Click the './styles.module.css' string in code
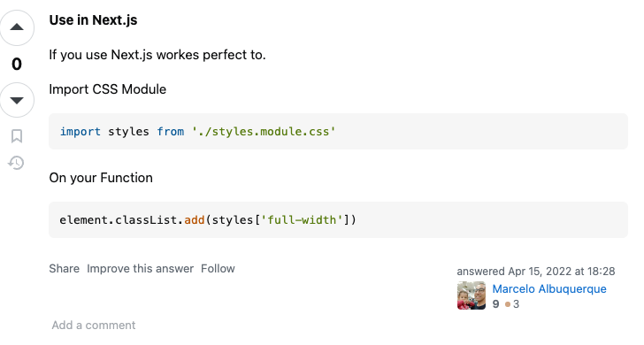Image resolution: width=644 pixels, height=345 pixels. click(x=264, y=132)
